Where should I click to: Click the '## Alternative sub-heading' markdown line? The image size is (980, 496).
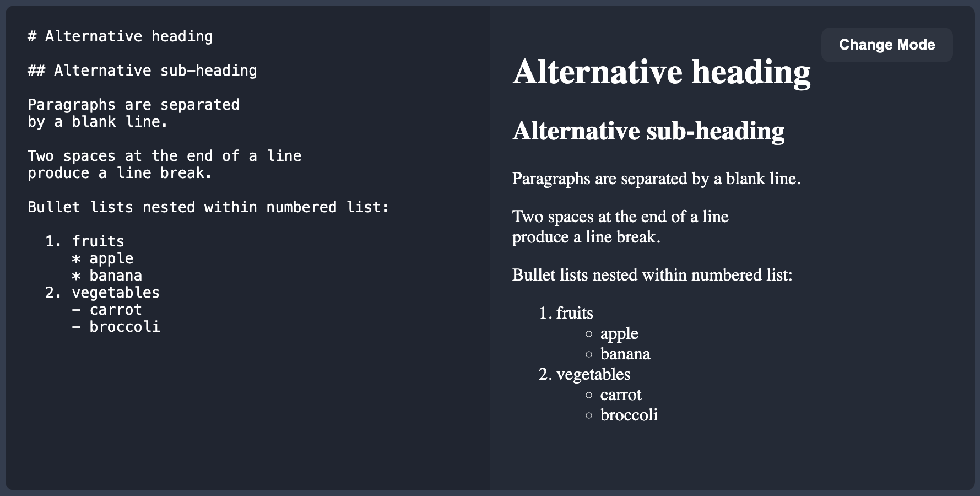[142, 70]
